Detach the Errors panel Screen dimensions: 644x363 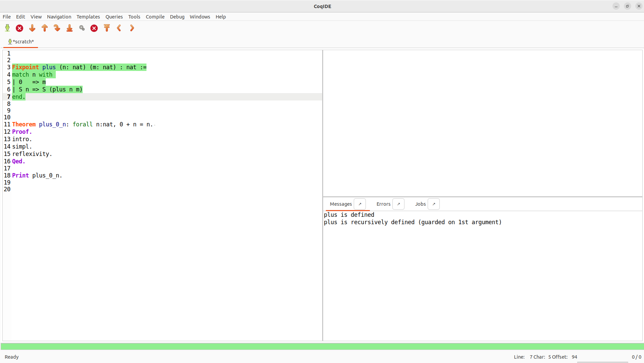398,204
